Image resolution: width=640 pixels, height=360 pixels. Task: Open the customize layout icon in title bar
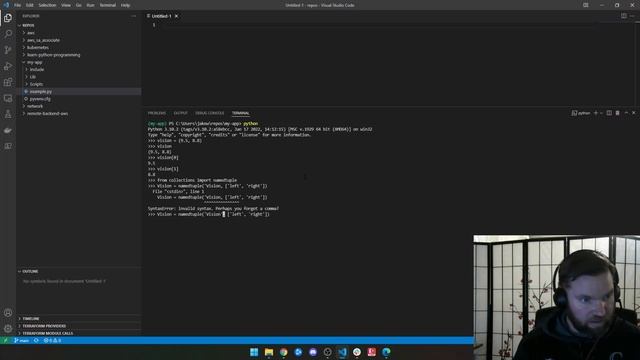click(x=586, y=5)
